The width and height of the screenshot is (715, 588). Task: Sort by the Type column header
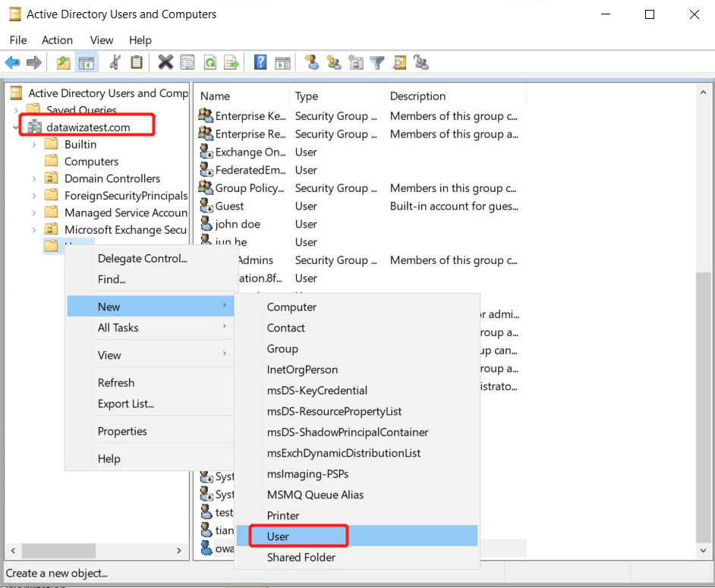(336, 96)
